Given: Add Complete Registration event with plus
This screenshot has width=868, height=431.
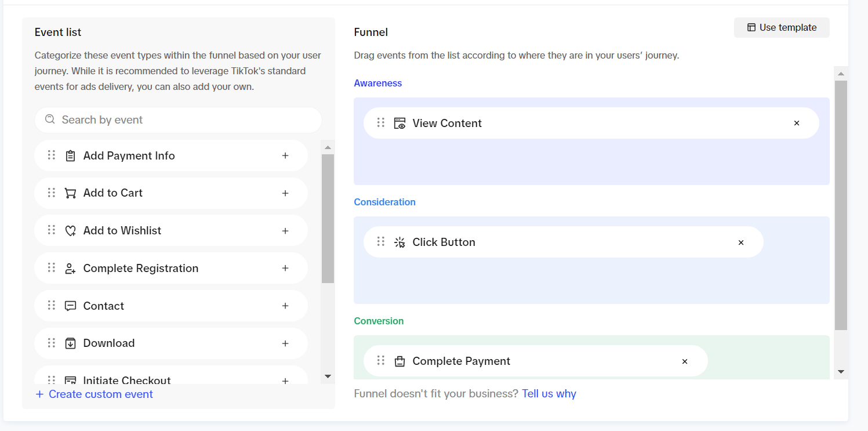Looking at the screenshot, I should (x=285, y=268).
